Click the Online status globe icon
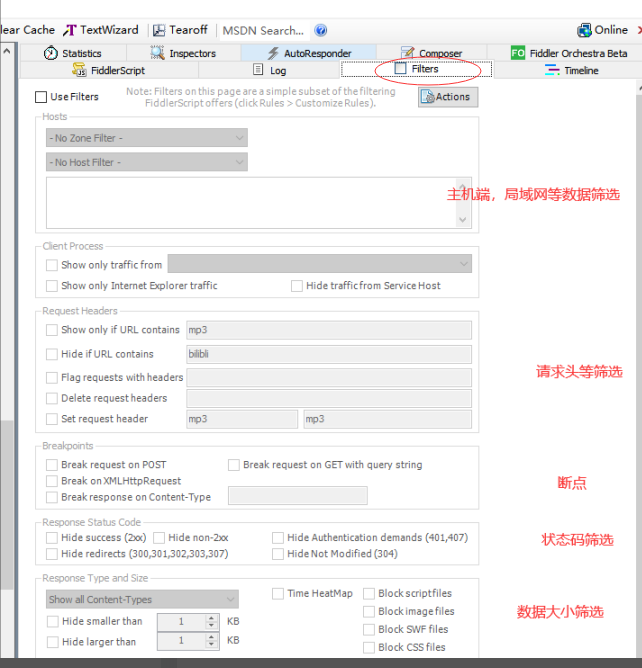The width and height of the screenshot is (642, 668). (x=584, y=30)
